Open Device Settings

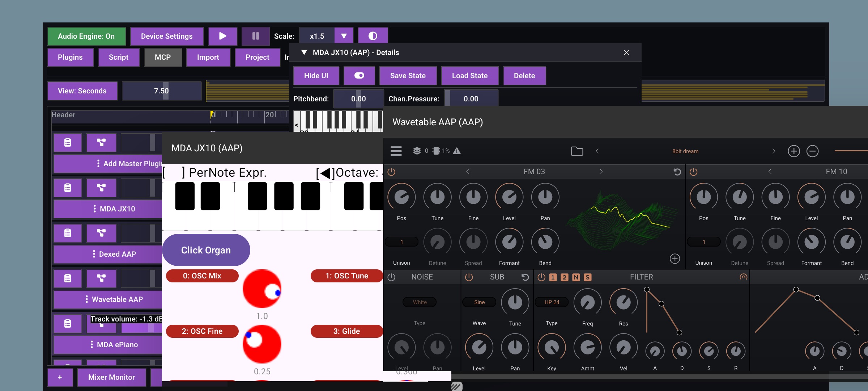[167, 36]
